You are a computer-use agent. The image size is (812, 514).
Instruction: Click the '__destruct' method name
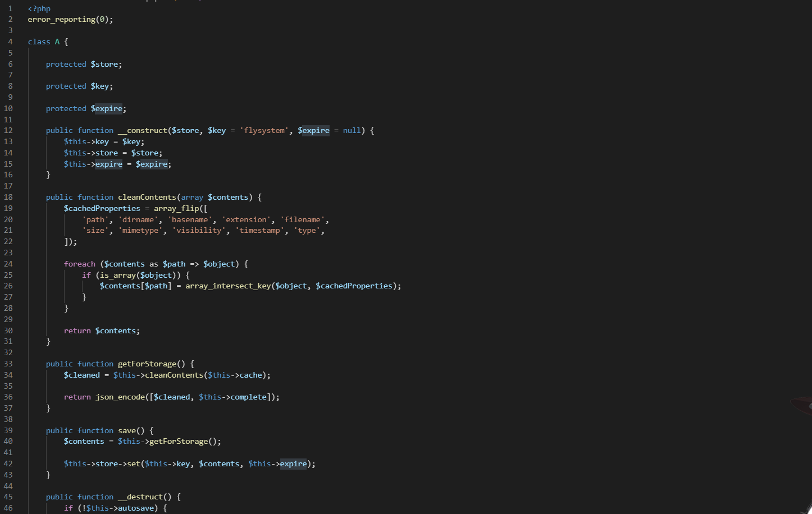point(140,497)
